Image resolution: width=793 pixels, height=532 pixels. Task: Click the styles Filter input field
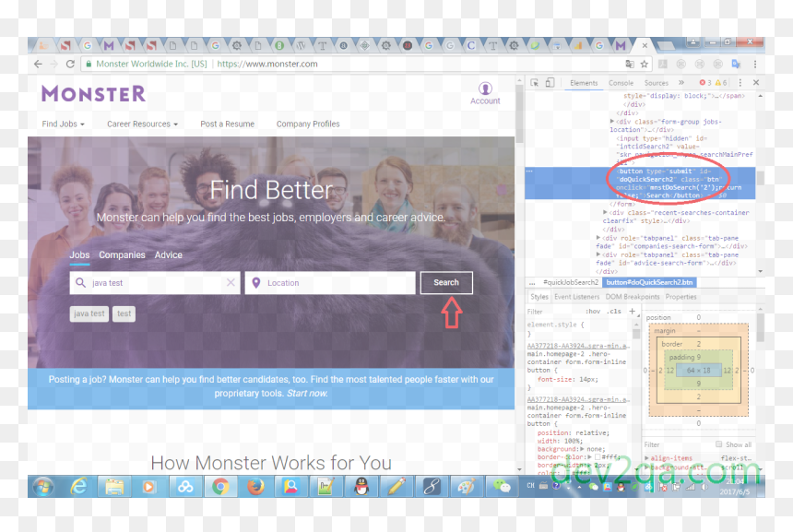554,312
